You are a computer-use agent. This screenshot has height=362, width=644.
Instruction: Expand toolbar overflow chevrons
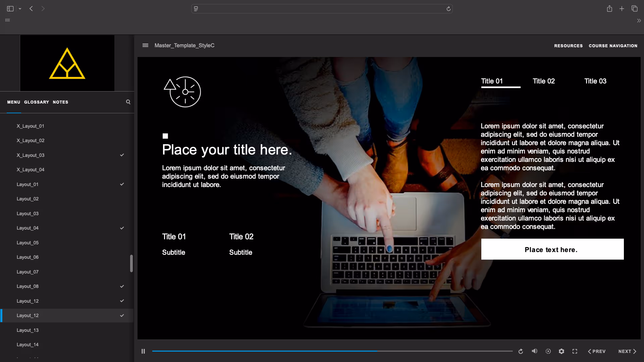pyautogui.click(x=639, y=21)
